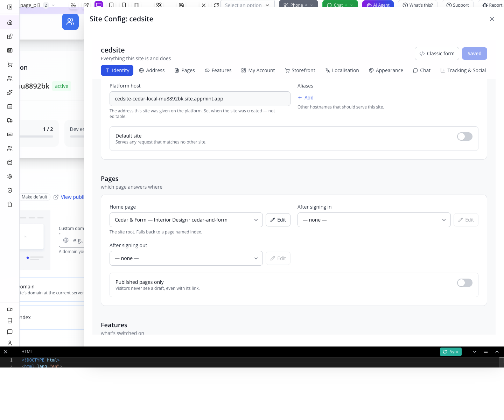Click the refresh icon in top toolbar
This screenshot has width=504, height=420.
(x=216, y=5)
